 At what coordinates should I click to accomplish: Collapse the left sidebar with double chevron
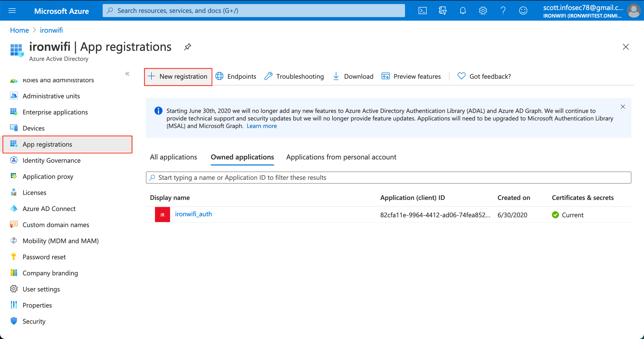[x=127, y=74]
